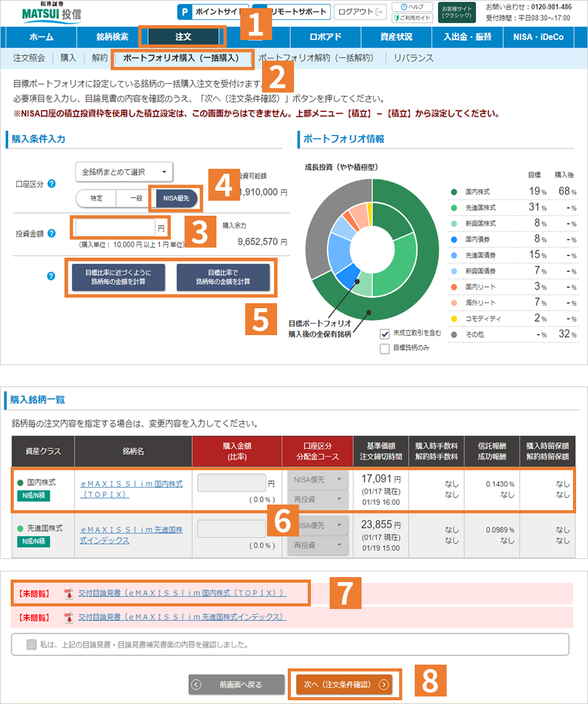The image size is (588, 704).
Task: Open ポートフォリオ解約（一括解約）submenu
Action: 316,58
